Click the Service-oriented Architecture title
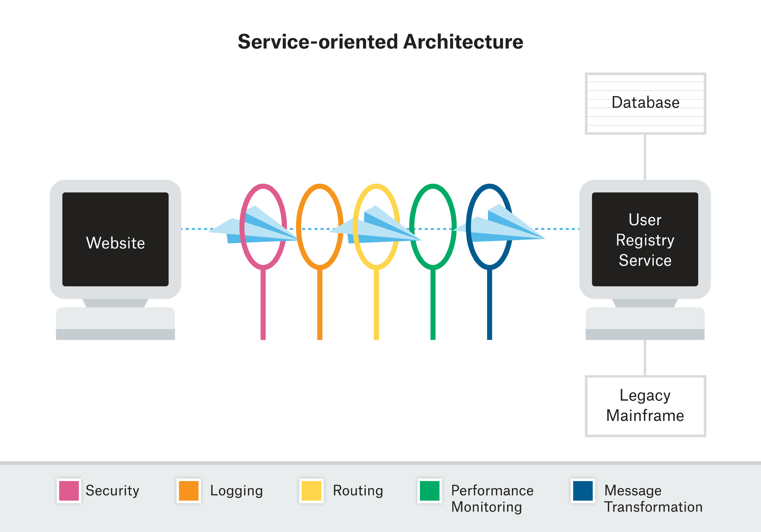The width and height of the screenshot is (761, 532). (380, 42)
